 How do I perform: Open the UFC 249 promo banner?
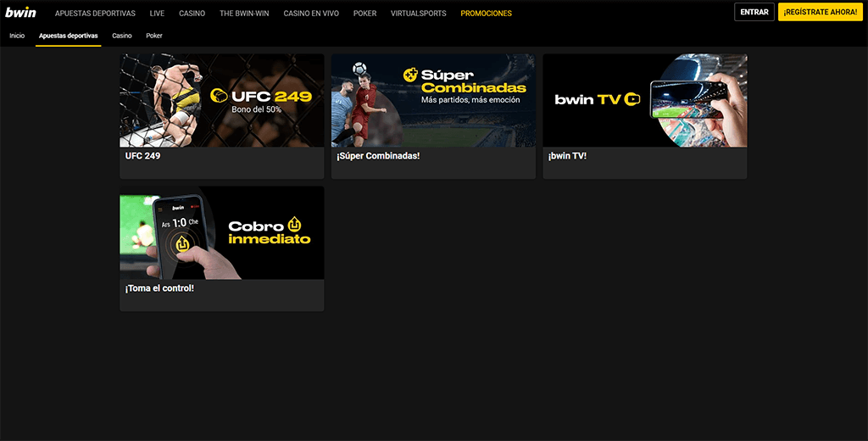222,100
